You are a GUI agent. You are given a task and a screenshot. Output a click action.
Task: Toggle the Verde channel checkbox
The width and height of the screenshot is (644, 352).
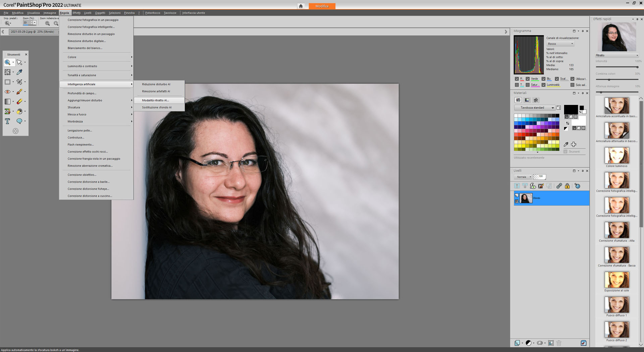(528, 79)
